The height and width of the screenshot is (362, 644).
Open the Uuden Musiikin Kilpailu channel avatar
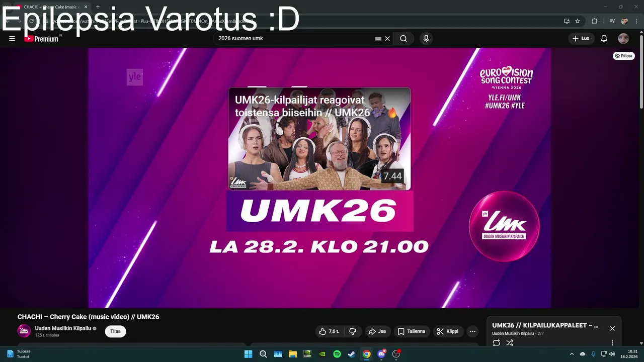(x=24, y=331)
